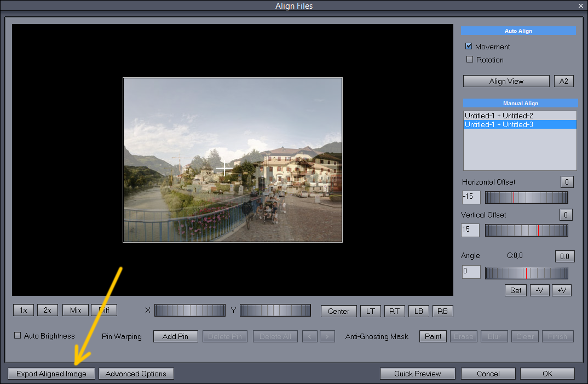This screenshot has height=384, width=588.
Task: Center the preview view
Action: (338, 311)
